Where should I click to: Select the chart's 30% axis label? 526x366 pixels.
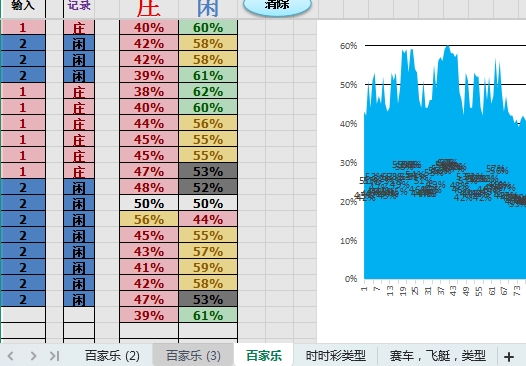coord(348,163)
